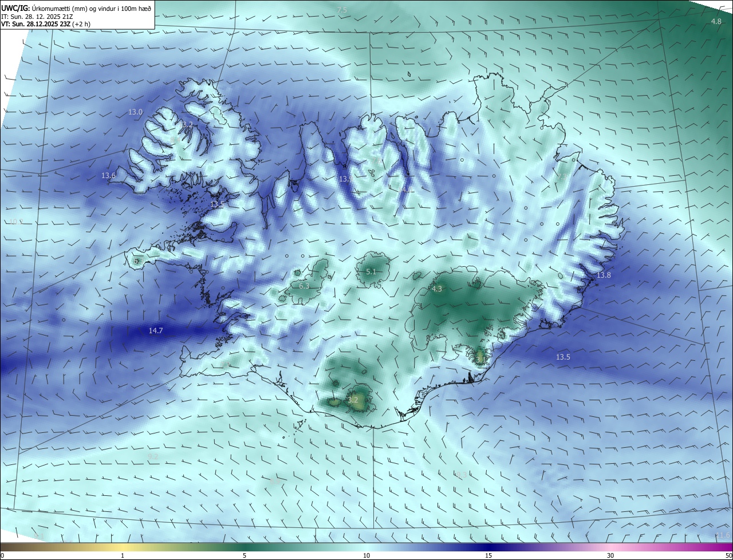Click the 6.3 value on the green glacier

[x=304, y=286]
